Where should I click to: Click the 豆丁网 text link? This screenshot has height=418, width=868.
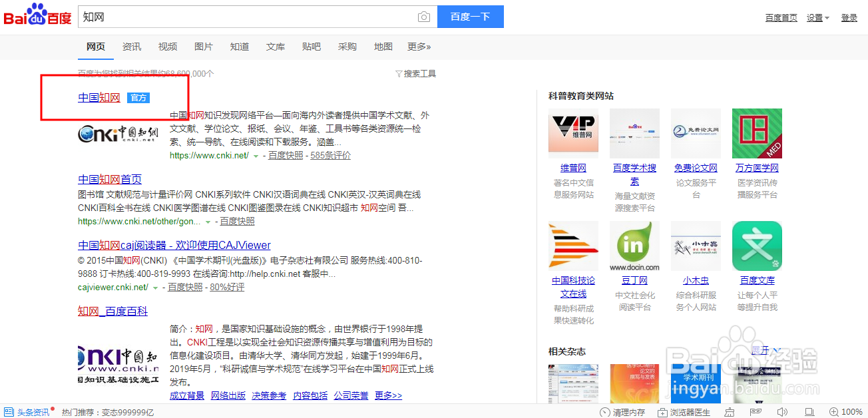pyautogui.click(x=634, y=281)
